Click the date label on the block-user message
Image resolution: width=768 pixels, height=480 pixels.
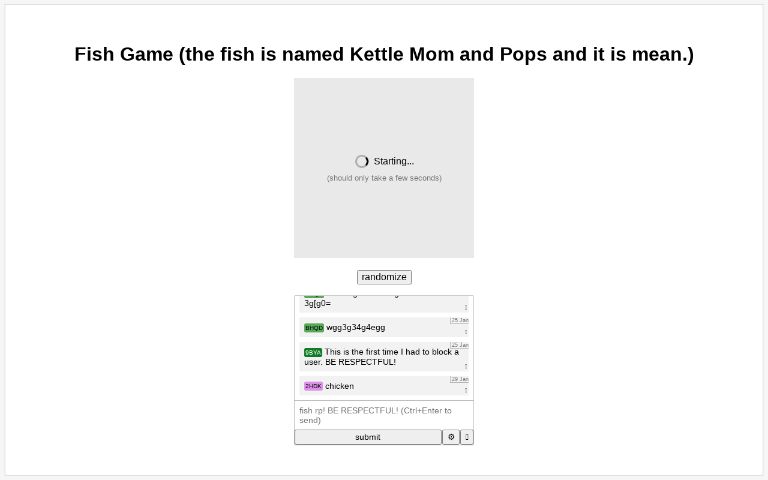[459, 345]
